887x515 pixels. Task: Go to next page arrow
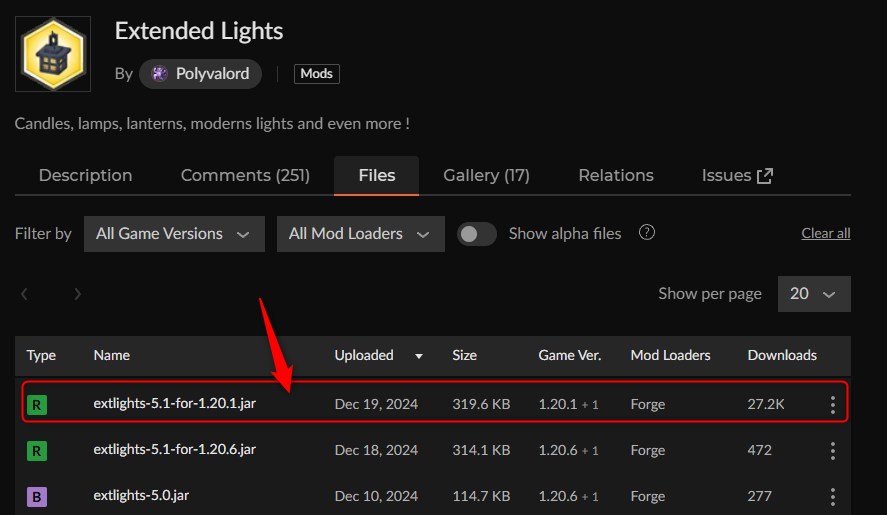(x=77, y=294)
